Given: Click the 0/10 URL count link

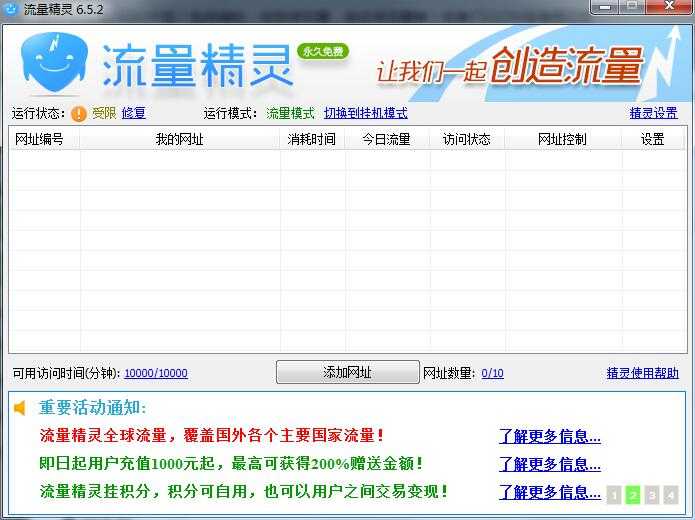Looking at the screenshot, I should [492, 373].
